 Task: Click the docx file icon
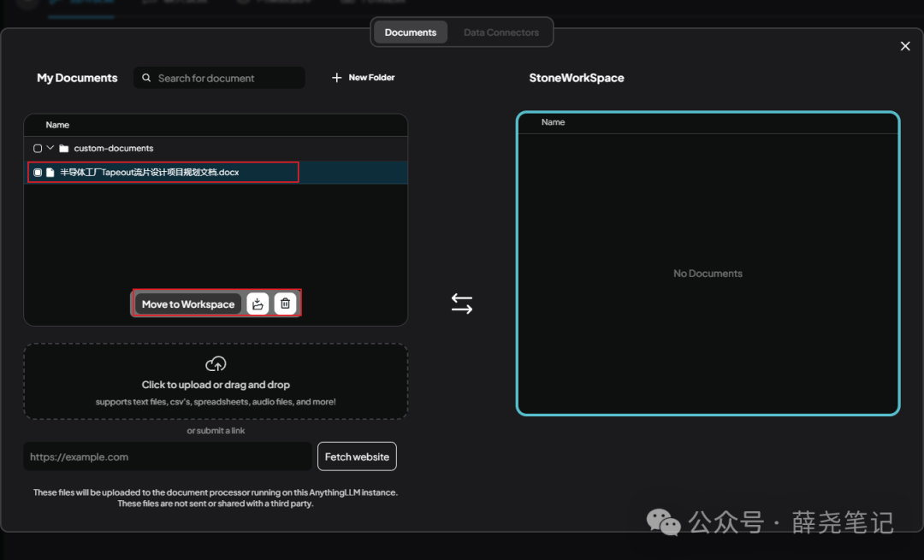click(x=50, y=173)
